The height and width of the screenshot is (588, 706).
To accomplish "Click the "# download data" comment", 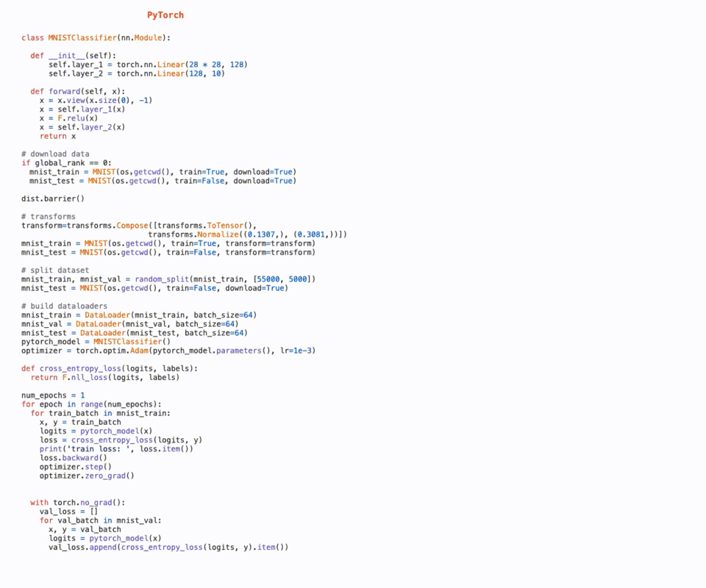I will 55,154.
